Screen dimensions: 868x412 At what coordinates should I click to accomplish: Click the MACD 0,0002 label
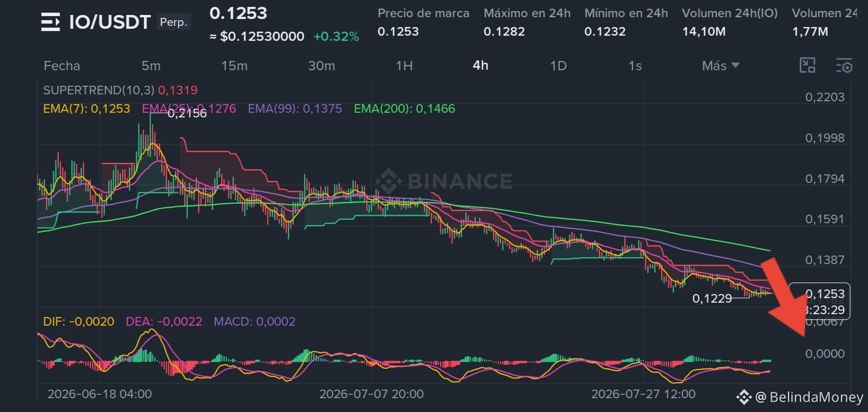pyautogui.click(x=255, y=322)
